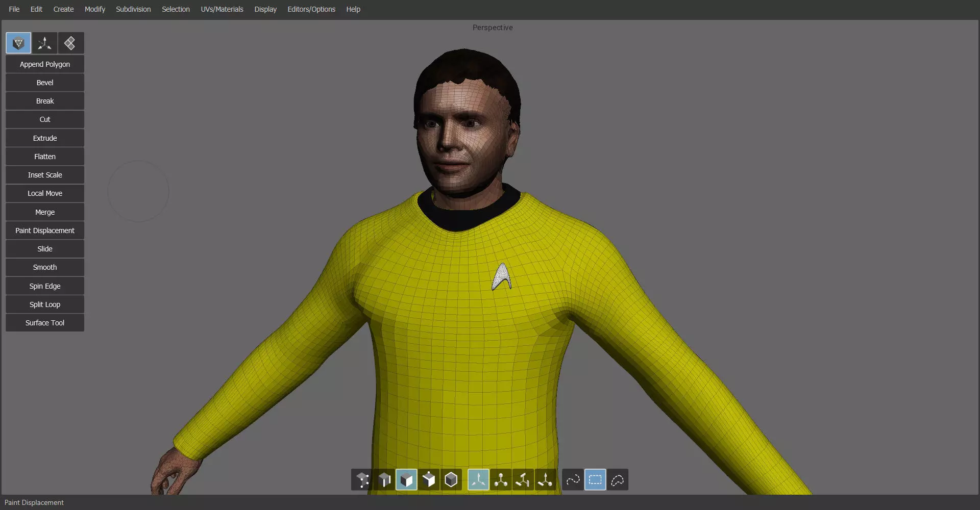This screenshot has height=510, width=980.
Task: Open the Modify menu
Action: (95, 9)
